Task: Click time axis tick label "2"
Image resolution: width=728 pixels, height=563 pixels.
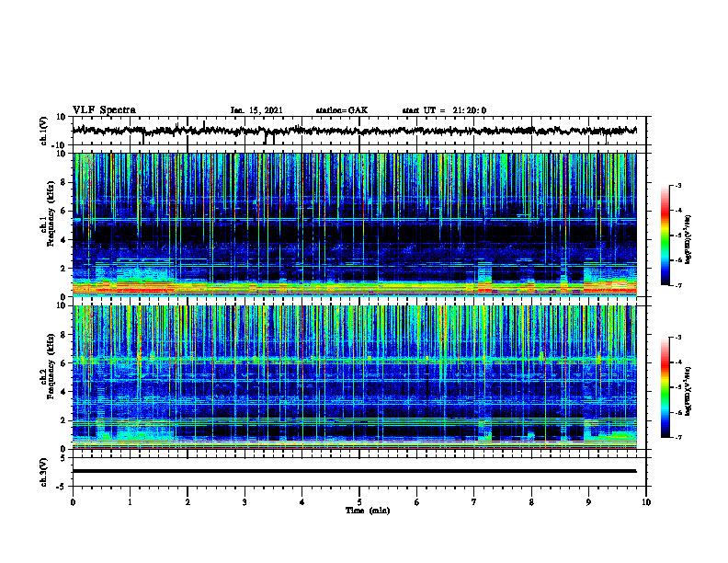Action: pyautogui.click(x=188, y=502)
